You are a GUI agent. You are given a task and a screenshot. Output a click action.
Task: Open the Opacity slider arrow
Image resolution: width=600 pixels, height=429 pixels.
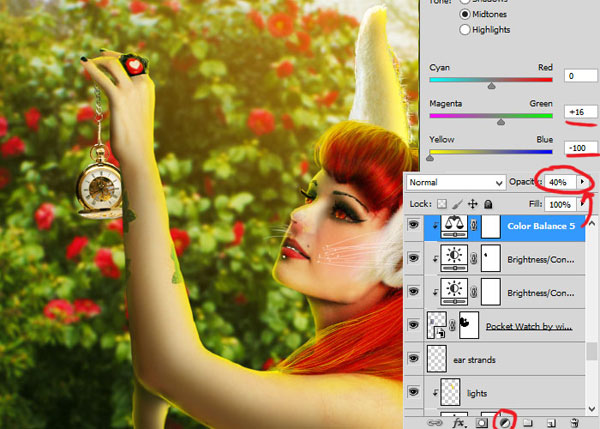click(x=583, y=182)
